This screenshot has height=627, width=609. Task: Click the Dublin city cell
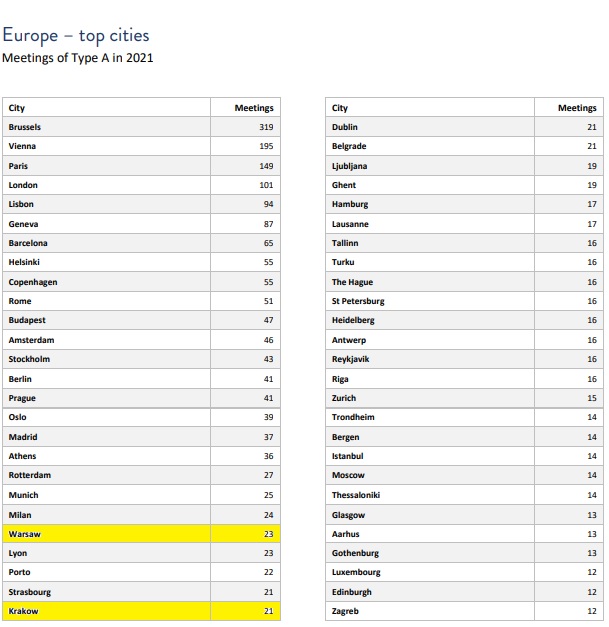pyautogui.click(x=345, y=127)
